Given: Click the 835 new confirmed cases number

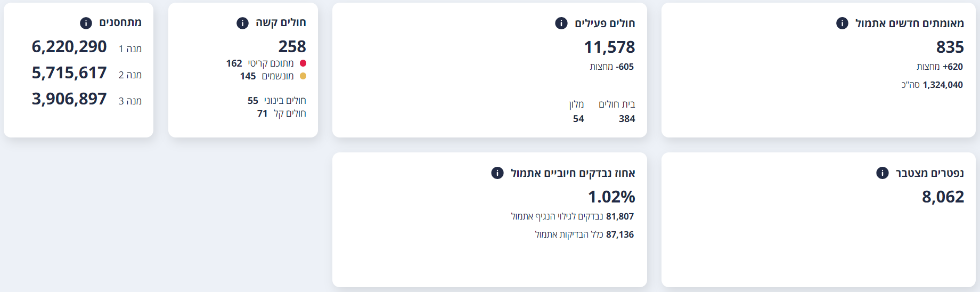Looking at the screenshot, I should (950, 47).
